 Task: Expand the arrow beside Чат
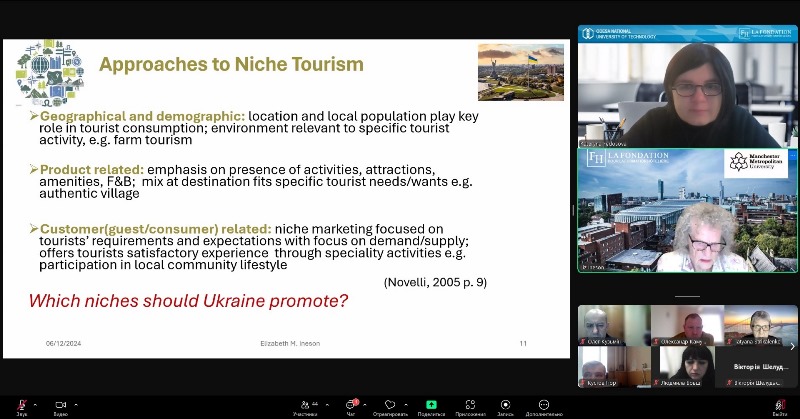point(364,405)
